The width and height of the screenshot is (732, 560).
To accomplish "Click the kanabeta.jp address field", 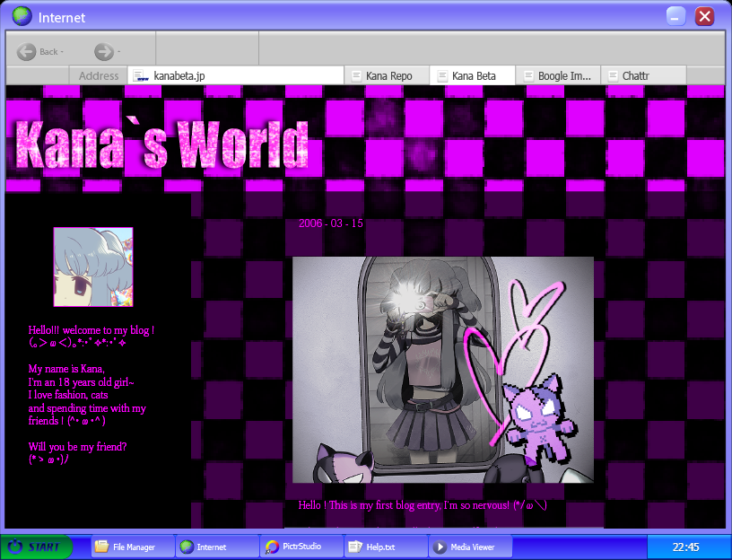I will coord(236,75).
